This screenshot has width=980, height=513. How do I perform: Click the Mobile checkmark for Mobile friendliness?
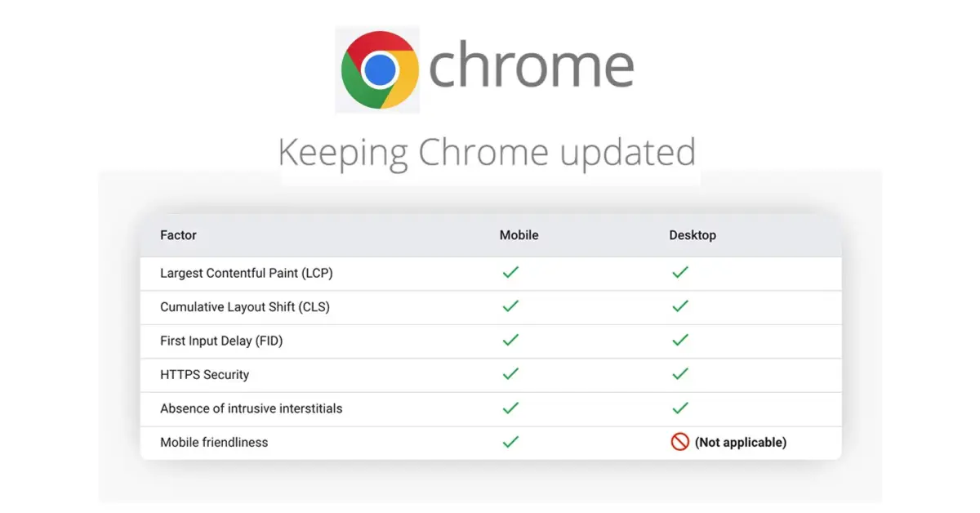coord(510,442)
